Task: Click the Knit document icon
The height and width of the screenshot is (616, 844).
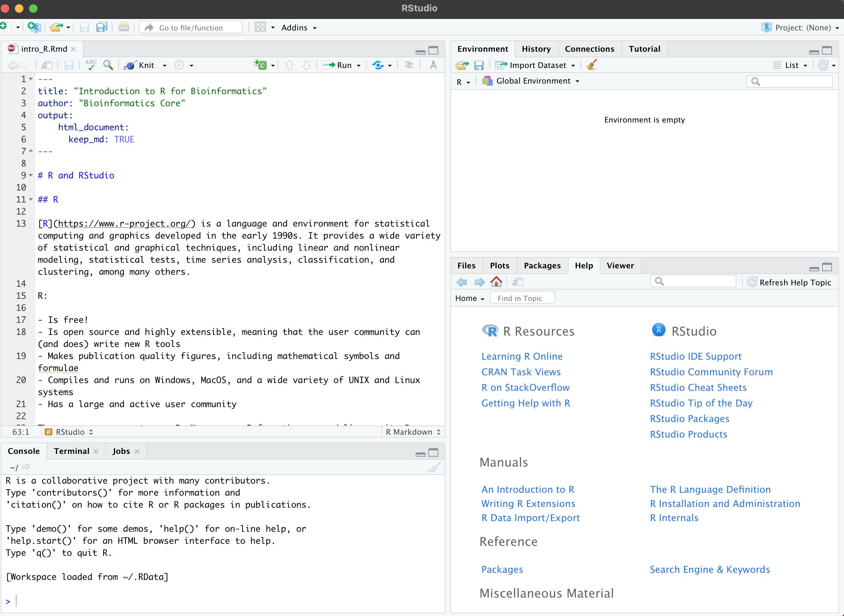Action: coord(130,65)
